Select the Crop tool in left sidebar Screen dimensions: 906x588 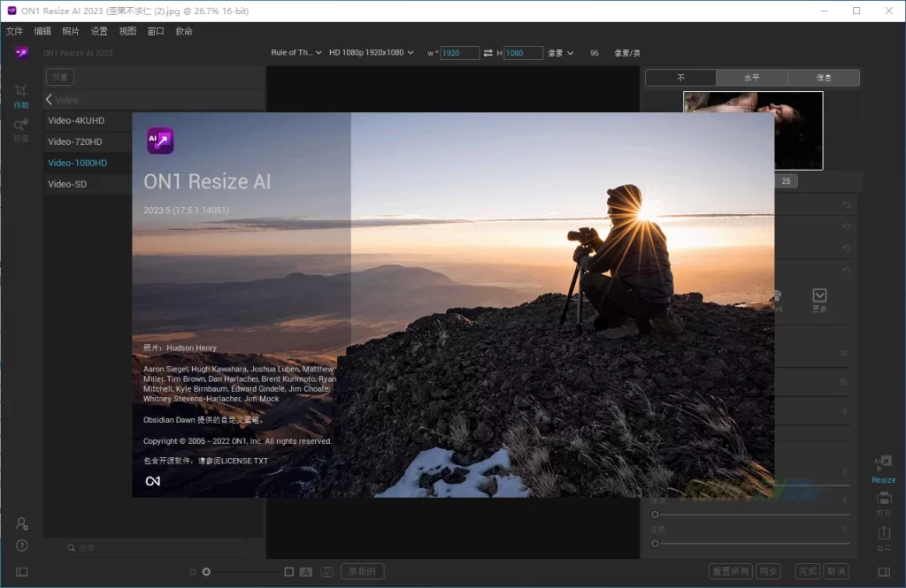[x=21, y=92]
